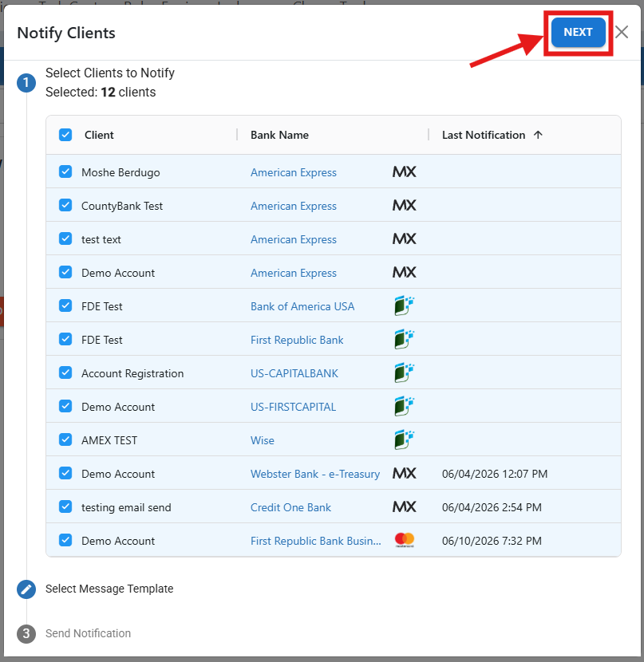Uncheck Demo Account First Republic Business checkbox
The image size is (644, 662).
[65, 540]
